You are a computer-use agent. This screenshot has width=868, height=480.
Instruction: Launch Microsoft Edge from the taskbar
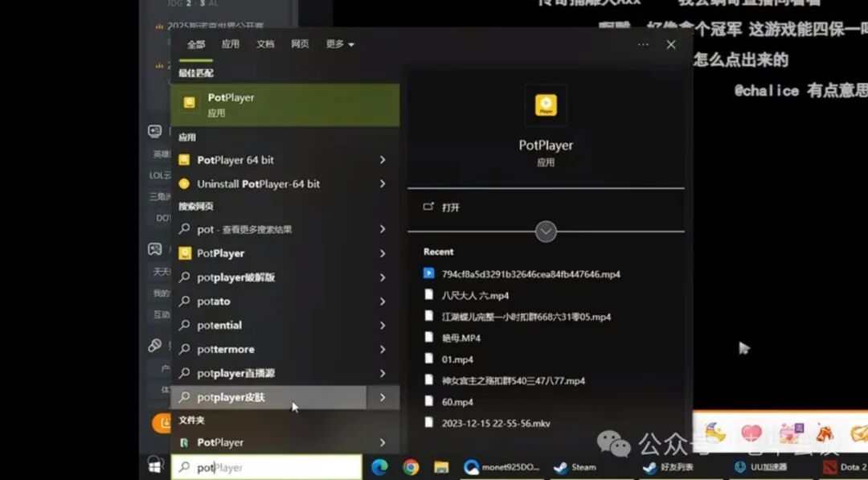point(379,467)
